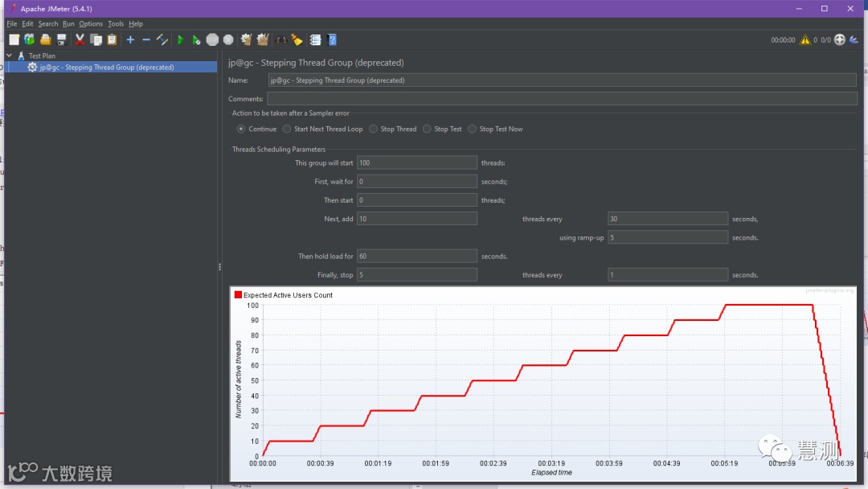Cut selection with the scissors icon
The height and width of the screenshot is (489, 868).
80,39
